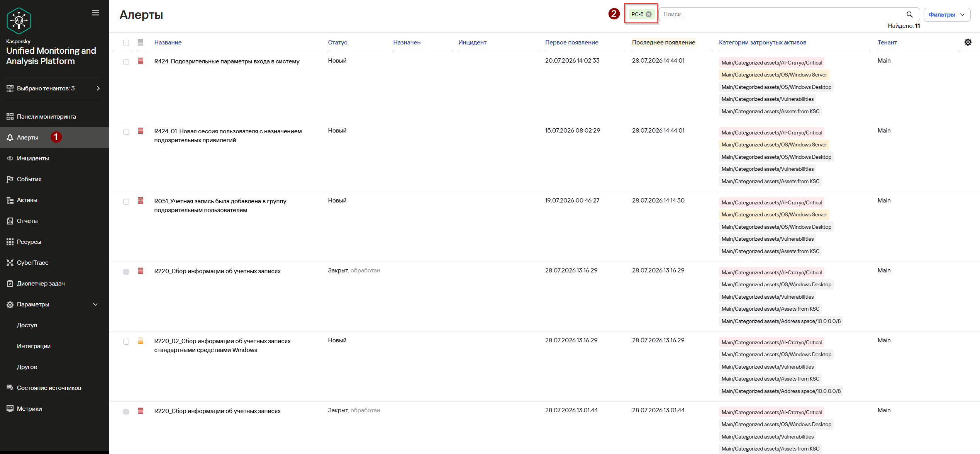Open the Фильтры dropdown
This screenshot has width=980, height=454.
click(947, 15)
